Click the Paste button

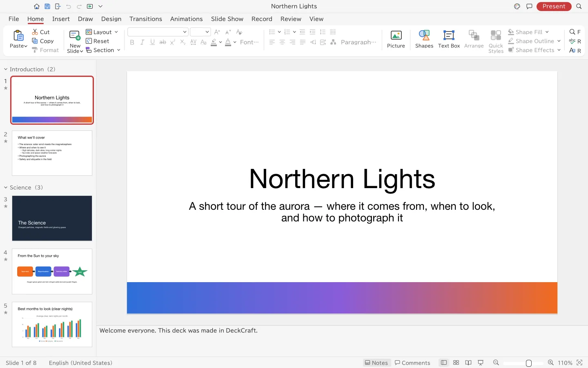[x=18, y=39]
